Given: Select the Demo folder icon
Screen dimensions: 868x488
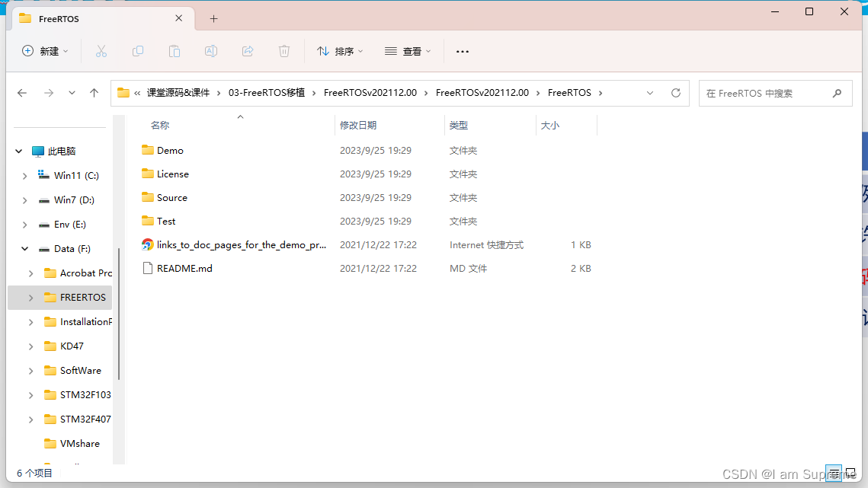Looking at the screenshot, I should coord(147,150).
